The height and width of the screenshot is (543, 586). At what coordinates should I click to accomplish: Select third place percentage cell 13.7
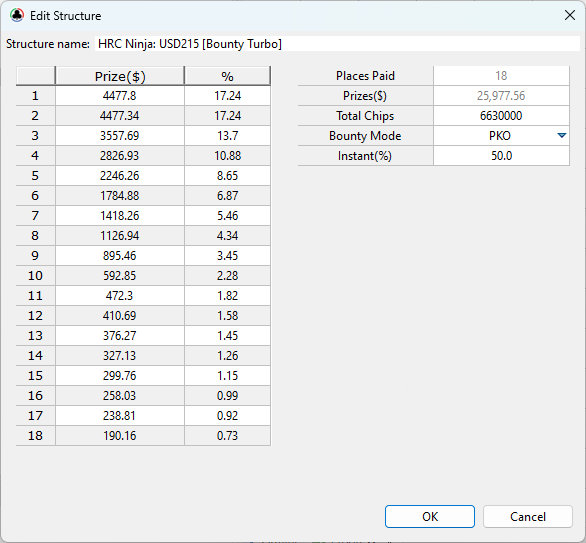coord(227,136)
